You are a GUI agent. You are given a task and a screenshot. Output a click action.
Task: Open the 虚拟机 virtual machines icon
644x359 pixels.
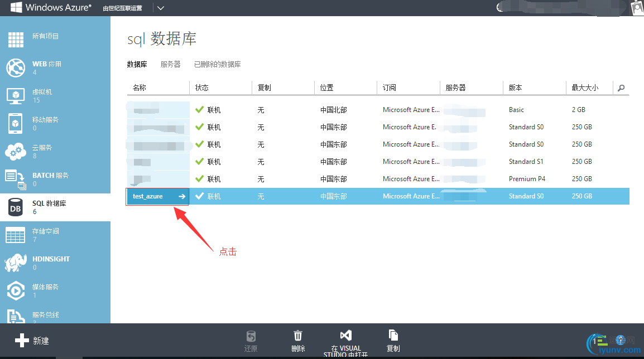point(16,95)
